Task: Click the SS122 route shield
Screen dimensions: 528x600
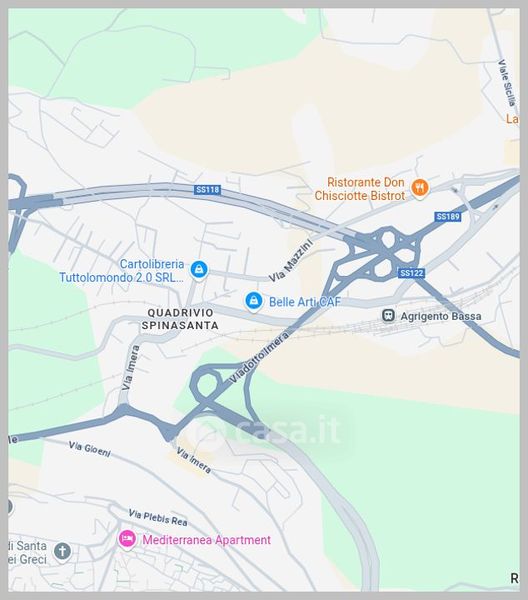Action: click(x=411, y=273)
